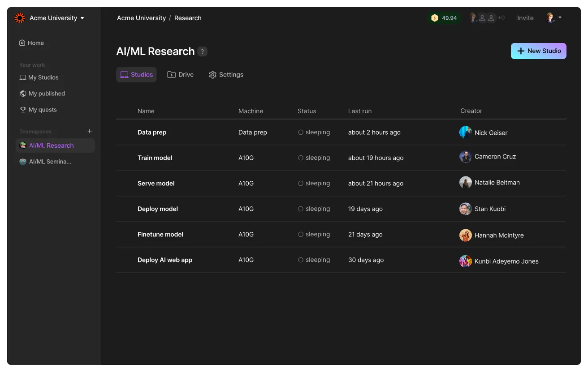Image resolution: width=588 pixels, height=372 pixels.
Task: Click the sleeping status indicator for Data prep
Action: pyautogui.click(x=314, y=132)
